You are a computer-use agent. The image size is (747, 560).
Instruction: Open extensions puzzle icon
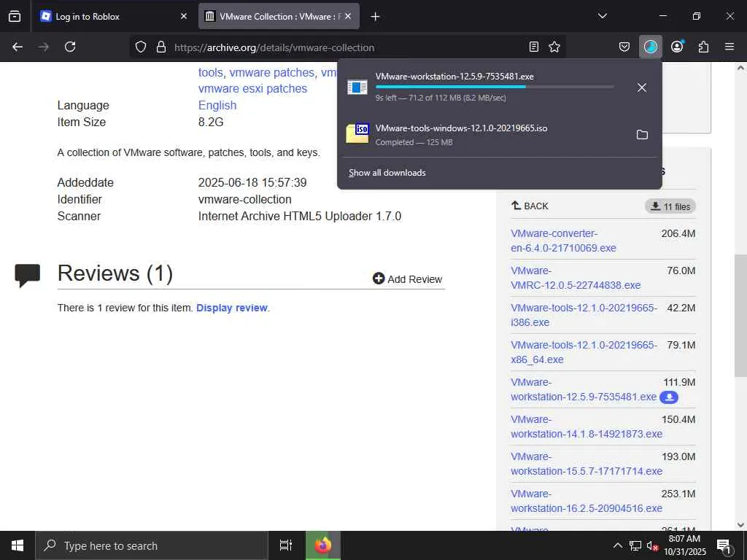point(703,47)
